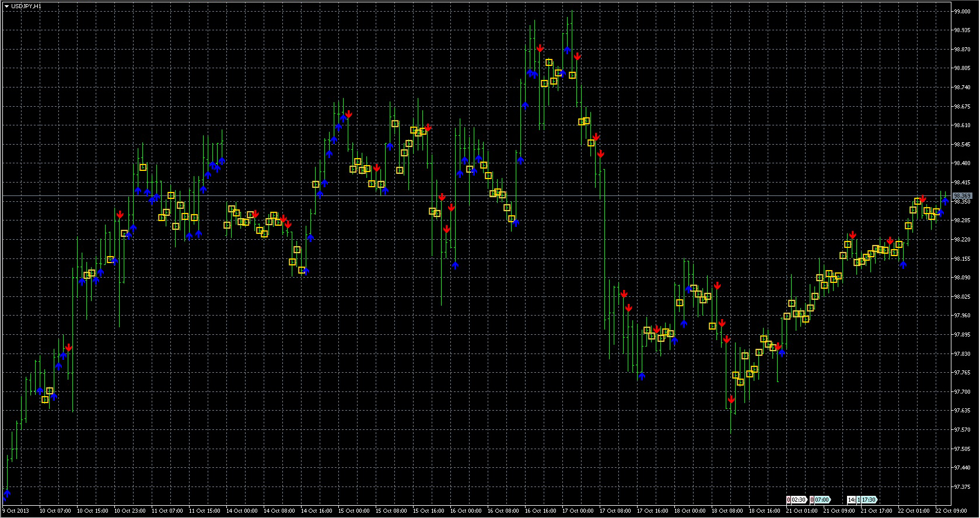Click the leftmost yellow square marker
Image resolution: width=980 pixels, height=518 pixels.
tap(45, 400)
